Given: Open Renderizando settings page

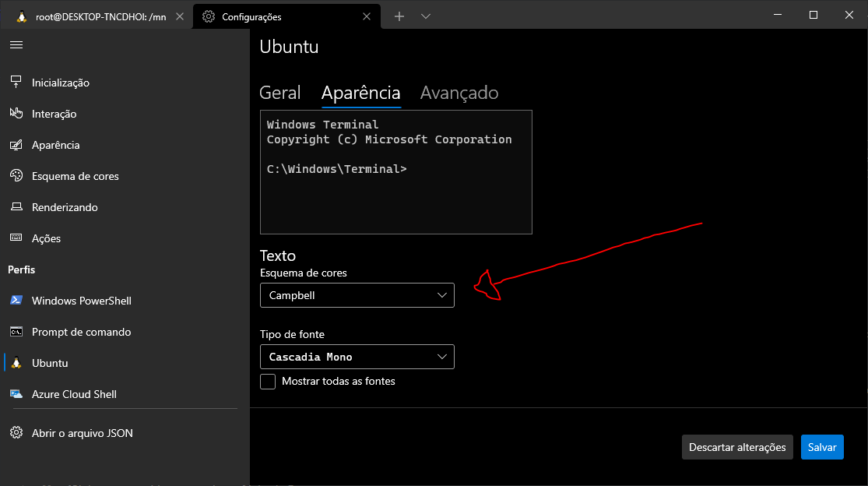Looking at the screenshot, I should [x=125, y=207].
